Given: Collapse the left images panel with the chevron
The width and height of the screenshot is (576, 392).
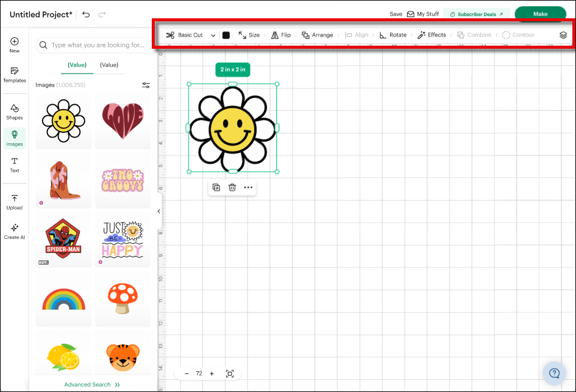Looking at the screenshot, I should click(159, 211).
